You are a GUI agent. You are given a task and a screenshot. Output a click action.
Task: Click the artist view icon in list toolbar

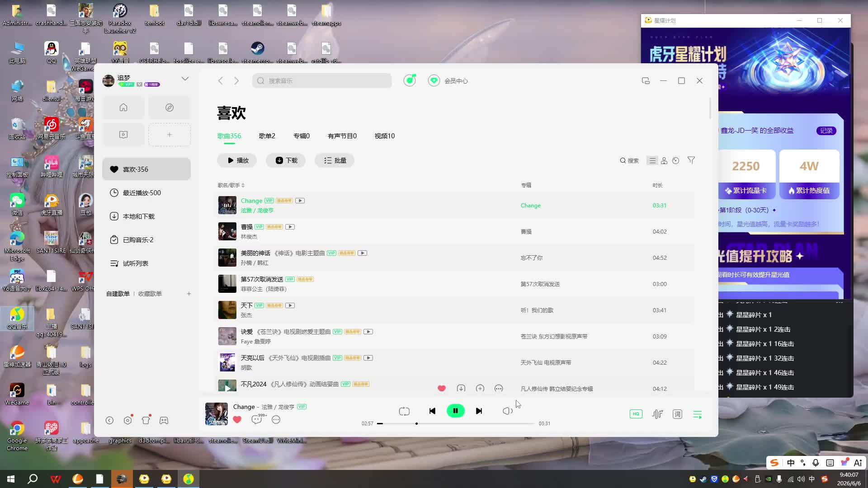(664, 160)
